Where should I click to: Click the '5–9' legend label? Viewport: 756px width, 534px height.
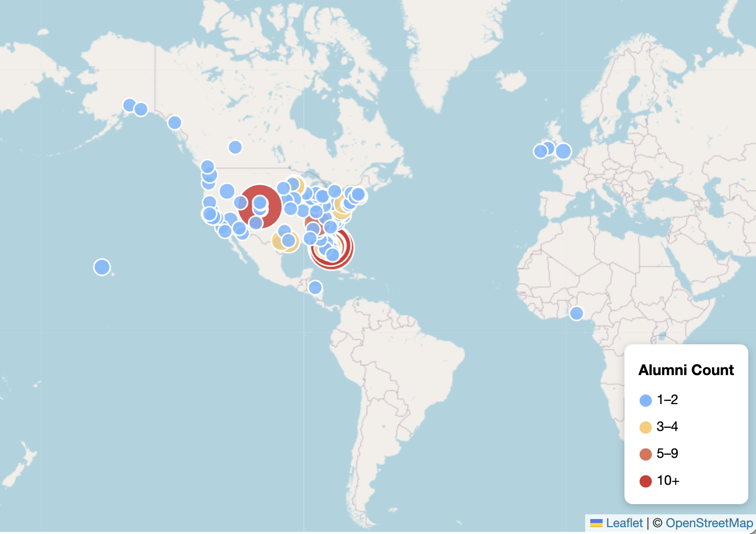667,453
